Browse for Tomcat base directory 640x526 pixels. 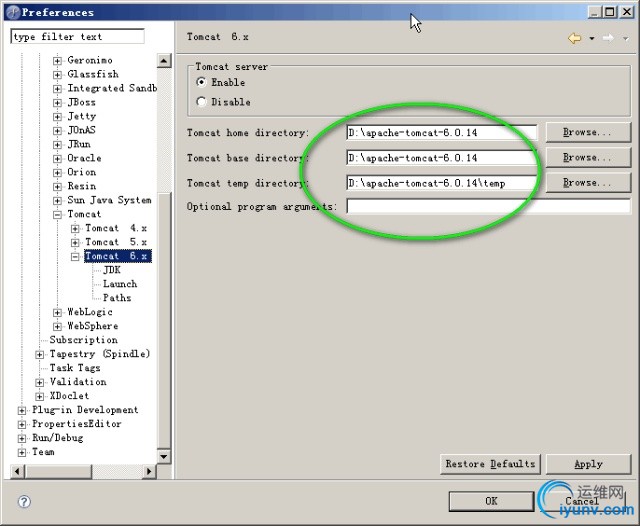click(588, 158)
